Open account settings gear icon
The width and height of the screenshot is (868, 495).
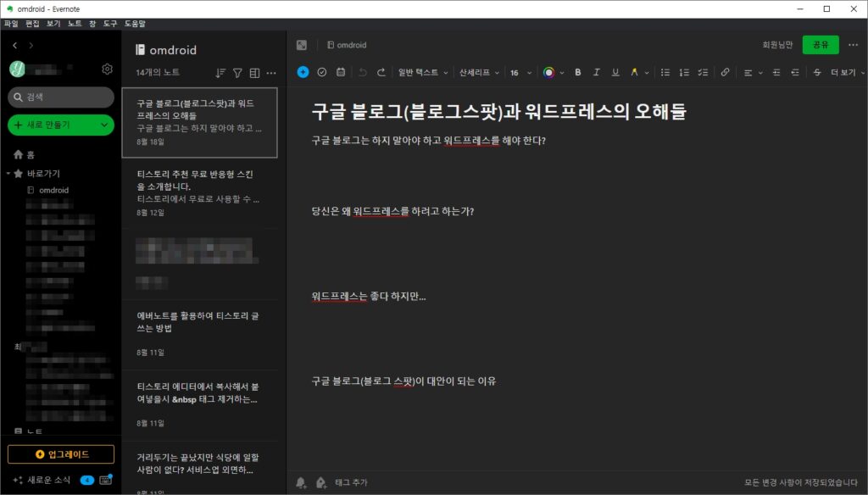click(107, 69)
